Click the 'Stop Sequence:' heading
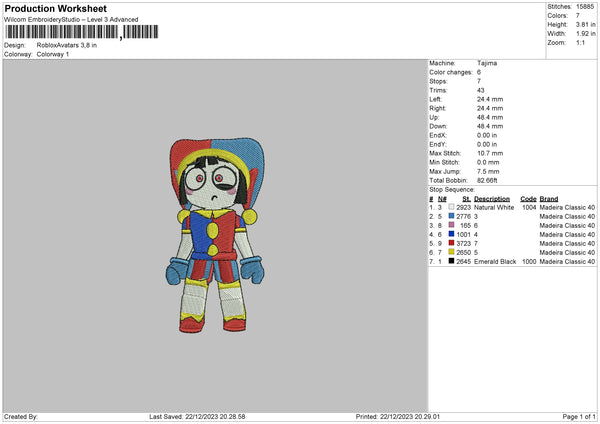 point(452,190)
